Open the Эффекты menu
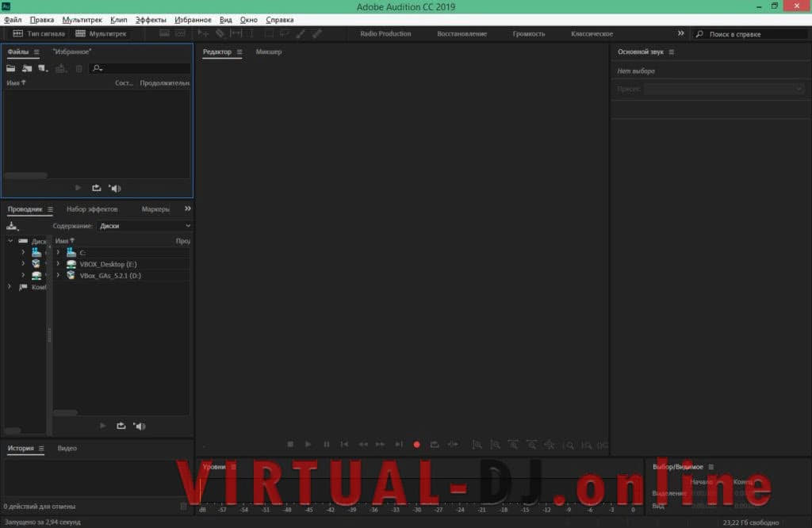Screen dimensions: 812x528 (151, 20)
